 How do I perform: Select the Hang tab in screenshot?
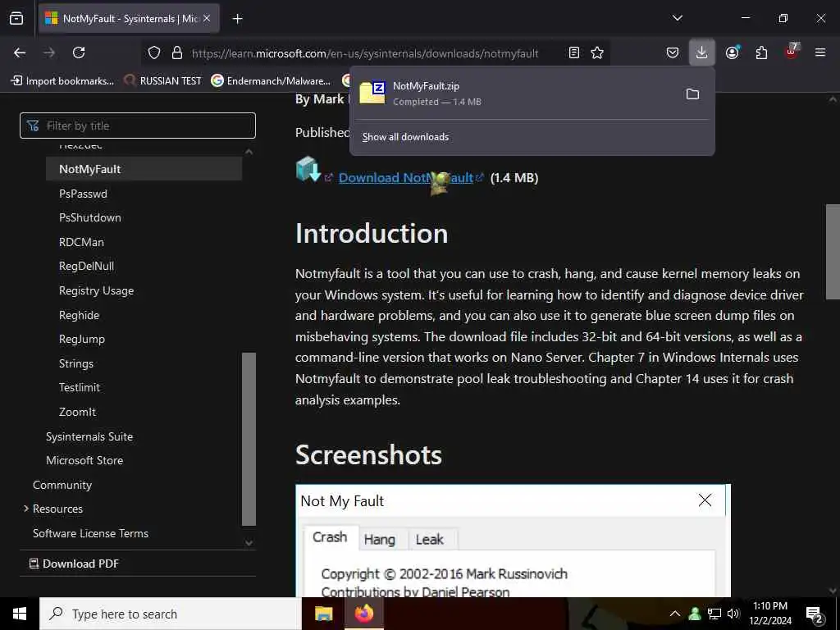tap(379, 540)
